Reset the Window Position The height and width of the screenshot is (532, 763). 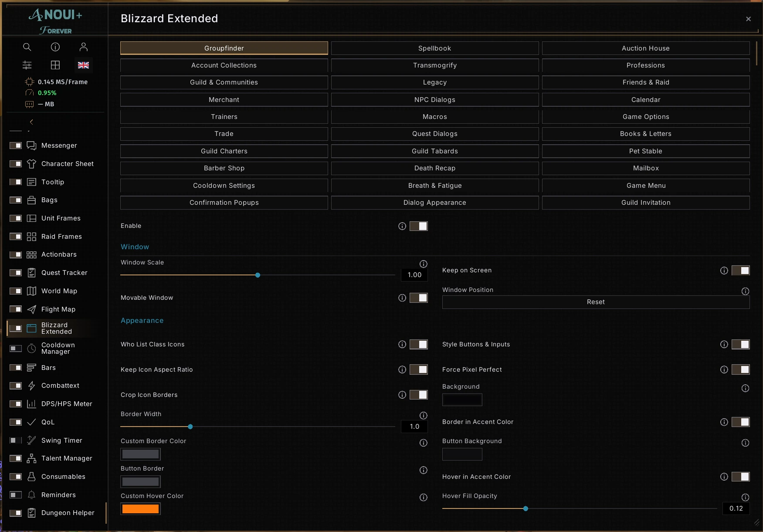[596, 302]
